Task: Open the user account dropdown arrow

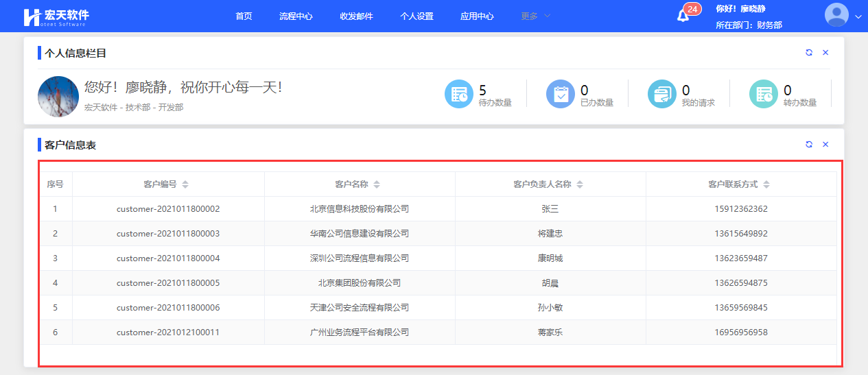Action: pyautogui.click(x=858, y=16)
